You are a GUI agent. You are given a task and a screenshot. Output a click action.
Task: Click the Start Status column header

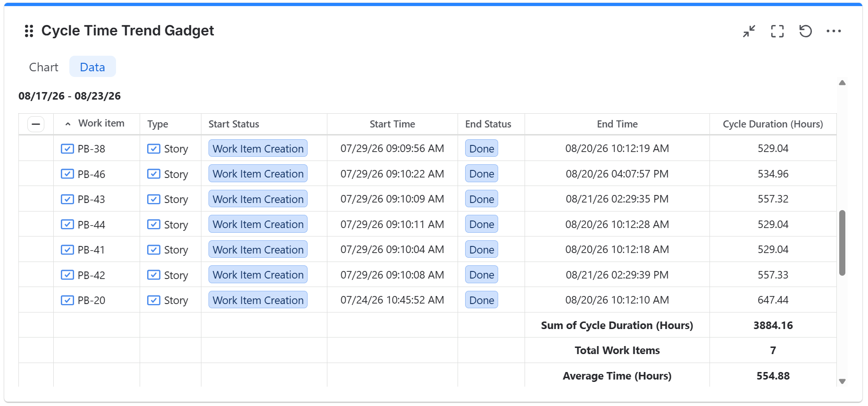pyautogui.click(x=234, y=124)
